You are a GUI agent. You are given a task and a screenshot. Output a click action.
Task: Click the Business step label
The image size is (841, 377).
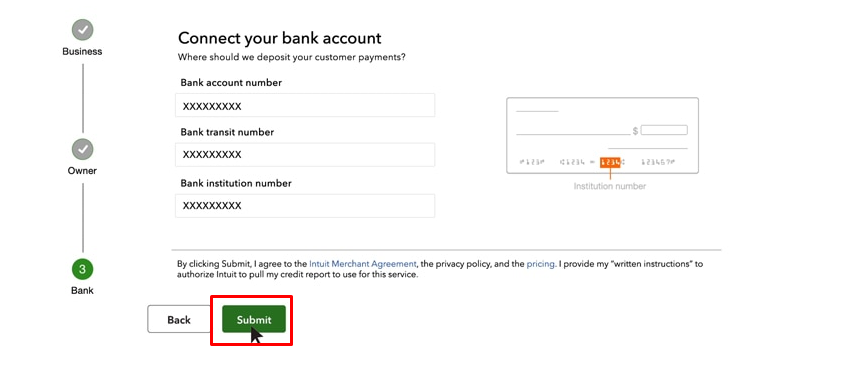82,51
